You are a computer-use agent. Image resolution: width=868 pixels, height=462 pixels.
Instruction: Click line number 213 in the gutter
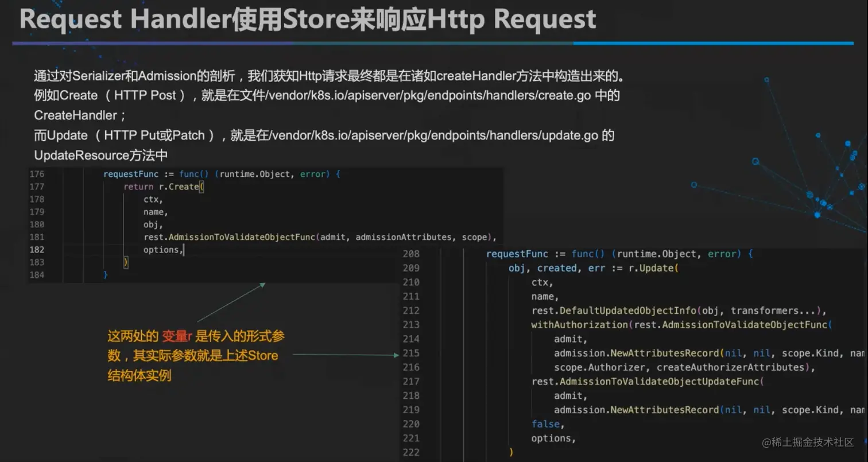[x=411, y=325]
